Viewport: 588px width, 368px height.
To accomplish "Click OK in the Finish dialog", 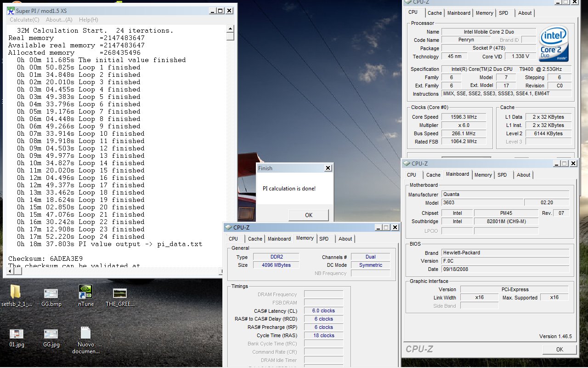I will pos(309,215).
